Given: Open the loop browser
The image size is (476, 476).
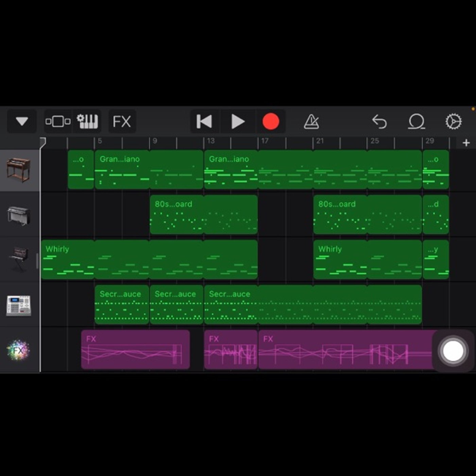Looking at the screenshot, I should click(417, 121).
